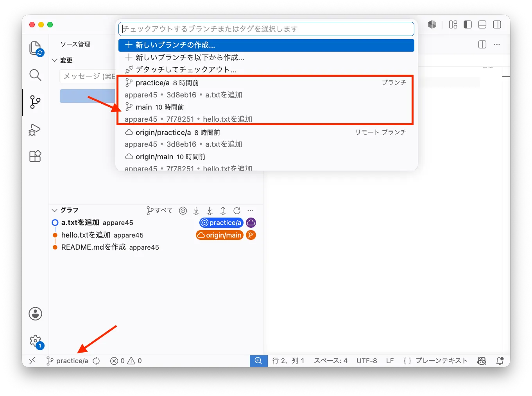Open the Extensions view icon
The height and width of the screenshot is (396, 532).
[35, 156]
